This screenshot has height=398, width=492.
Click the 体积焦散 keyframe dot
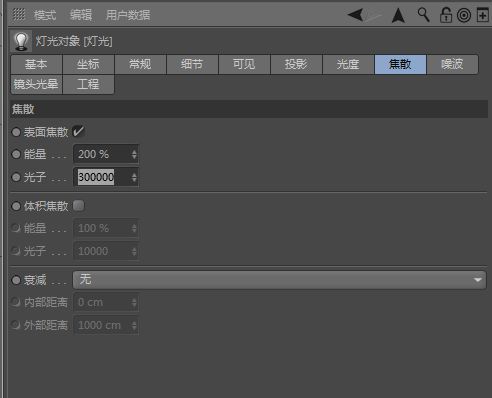(x=16, y=206)
